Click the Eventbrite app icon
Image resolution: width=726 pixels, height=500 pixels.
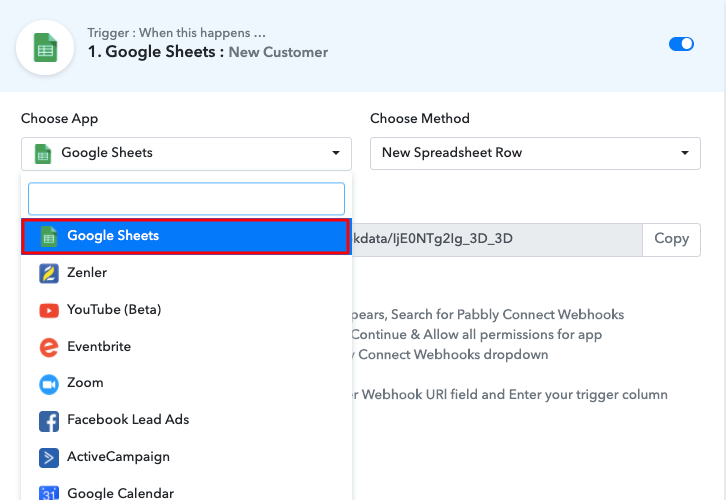49,347
